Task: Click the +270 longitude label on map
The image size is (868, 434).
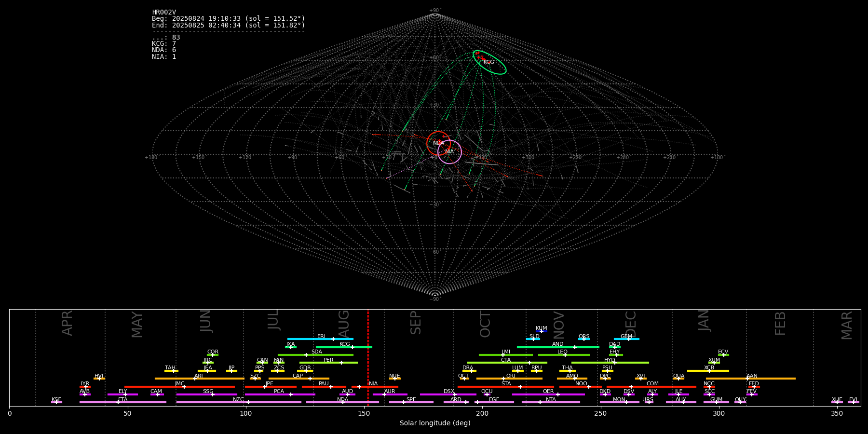Action: [575, 158]
